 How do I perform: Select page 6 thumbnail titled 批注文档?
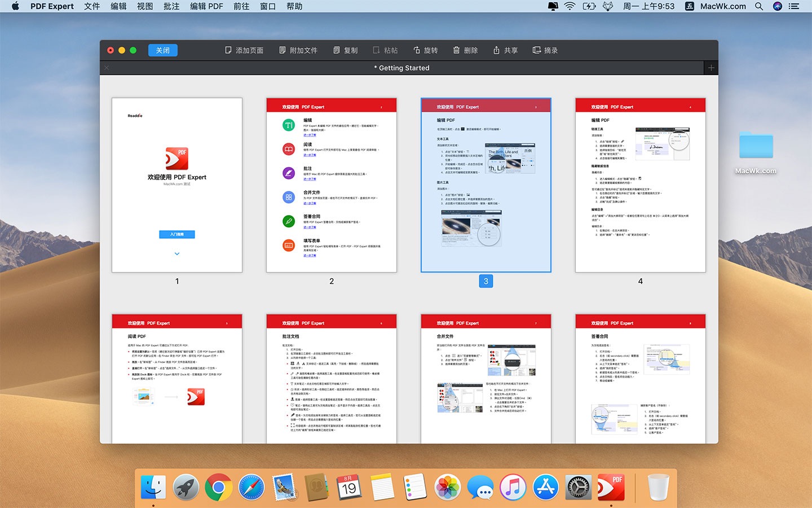point(332,379)
